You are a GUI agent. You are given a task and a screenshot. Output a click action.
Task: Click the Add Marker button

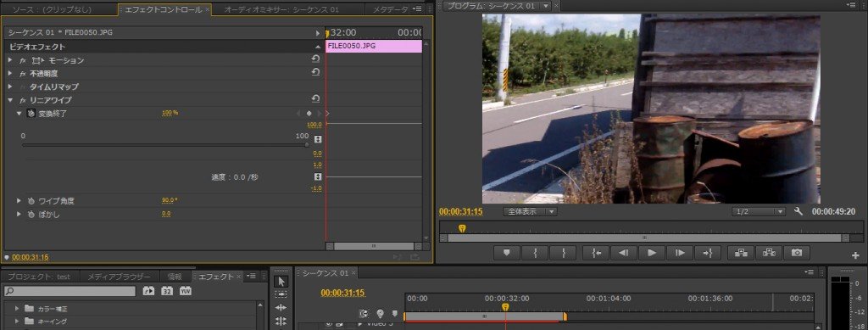point(507,253)
